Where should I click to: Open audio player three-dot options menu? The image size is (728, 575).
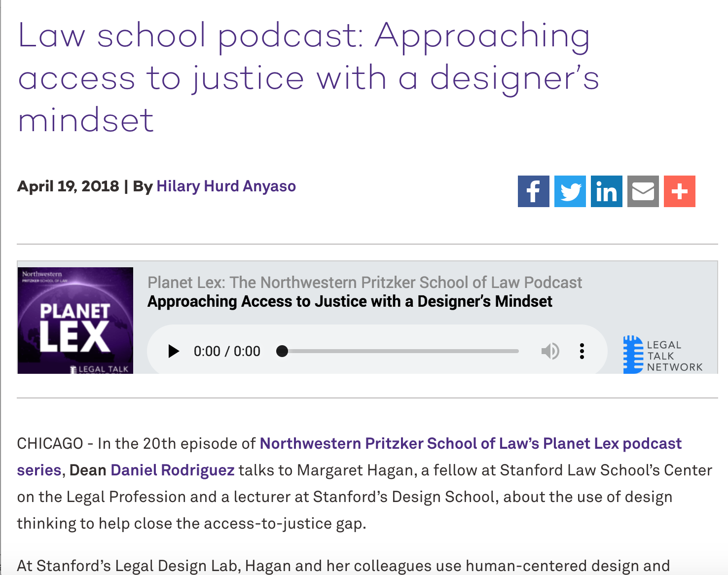coord(582,351)
